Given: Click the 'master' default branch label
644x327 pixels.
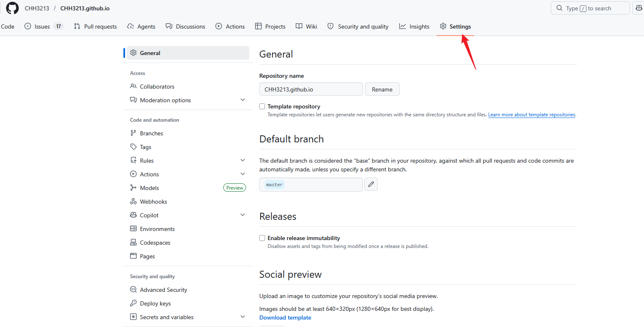Looking at the screenshot, I should coord(275,185).
